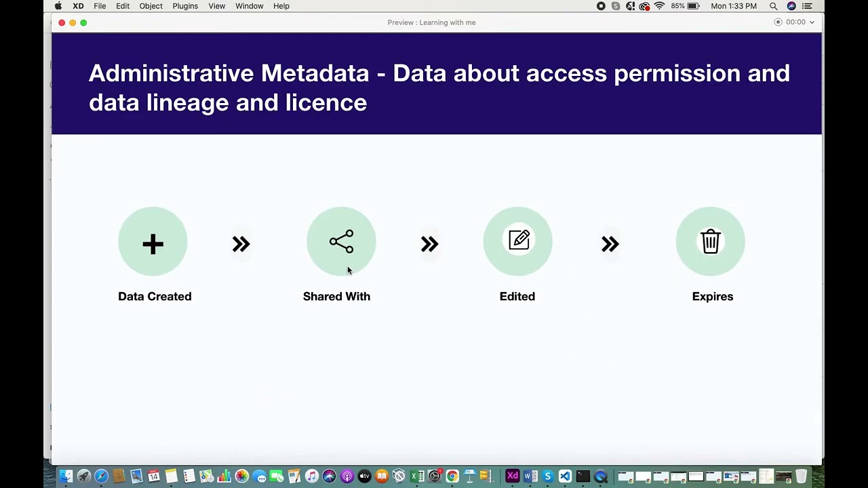Open Spotlight search magnifier

point(773,6)
